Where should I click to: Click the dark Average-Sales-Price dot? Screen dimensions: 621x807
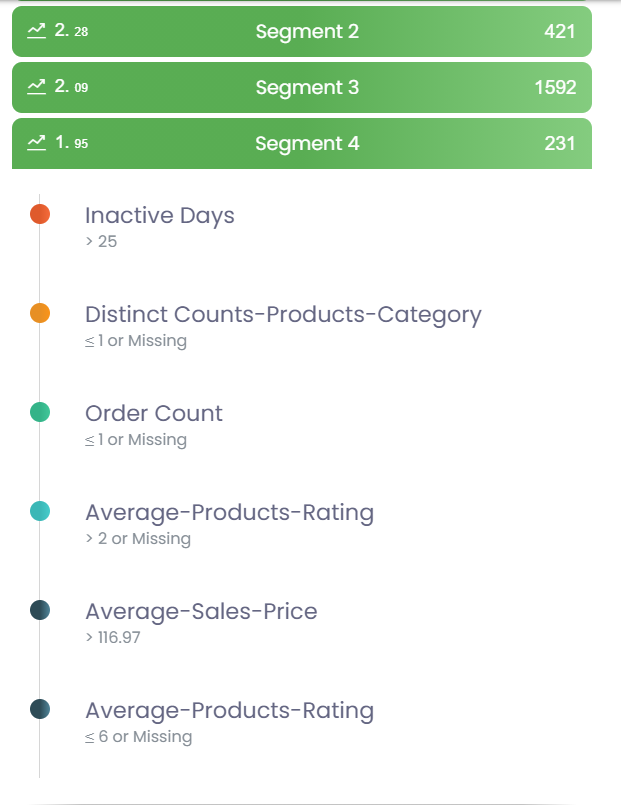40,610
